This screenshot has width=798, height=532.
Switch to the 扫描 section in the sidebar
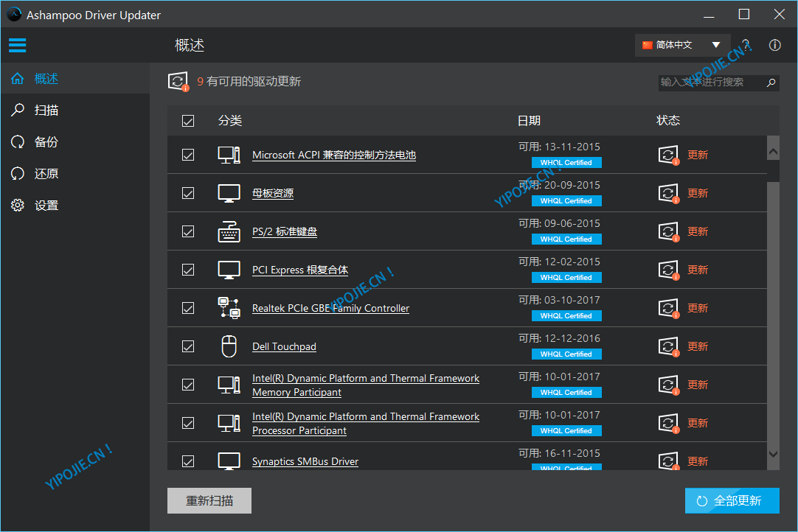point(17,110)
